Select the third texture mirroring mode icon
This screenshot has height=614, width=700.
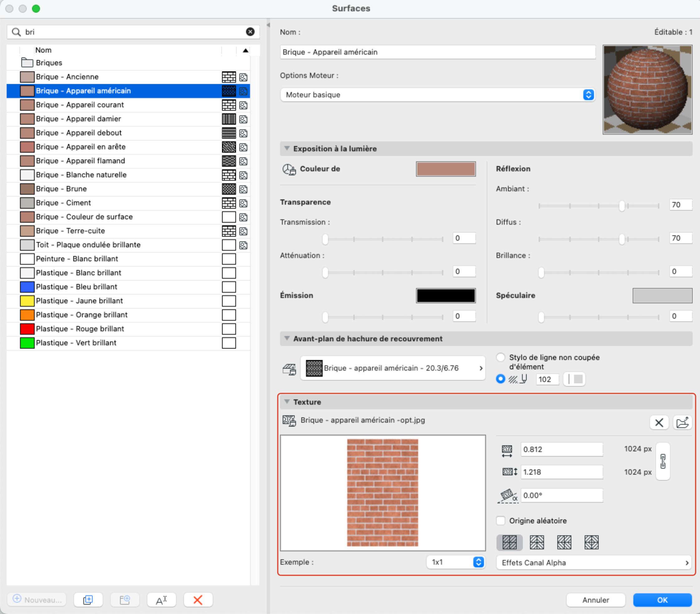(564, 542)
